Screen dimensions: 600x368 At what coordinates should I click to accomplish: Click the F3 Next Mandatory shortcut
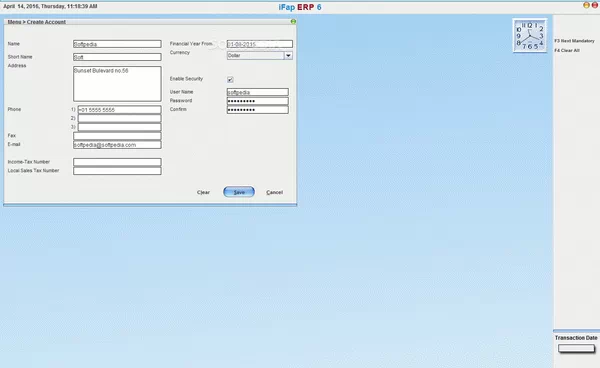click(574, 41)
